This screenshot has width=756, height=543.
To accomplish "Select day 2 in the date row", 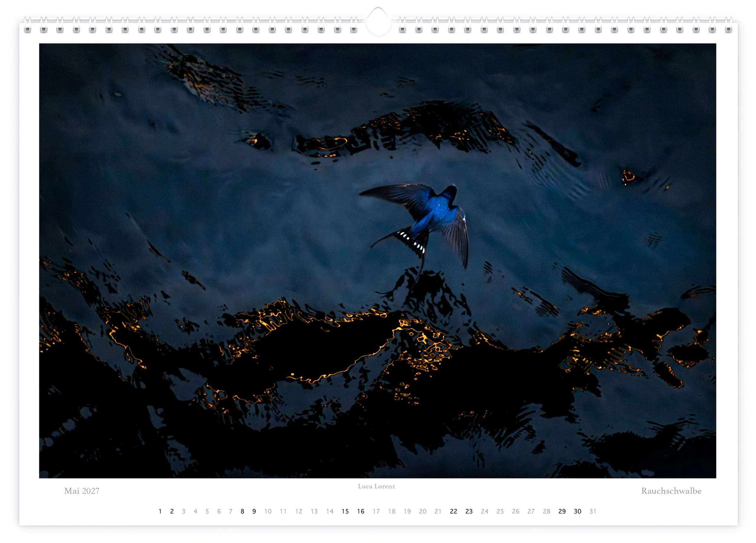I will [x=172, y=511].
